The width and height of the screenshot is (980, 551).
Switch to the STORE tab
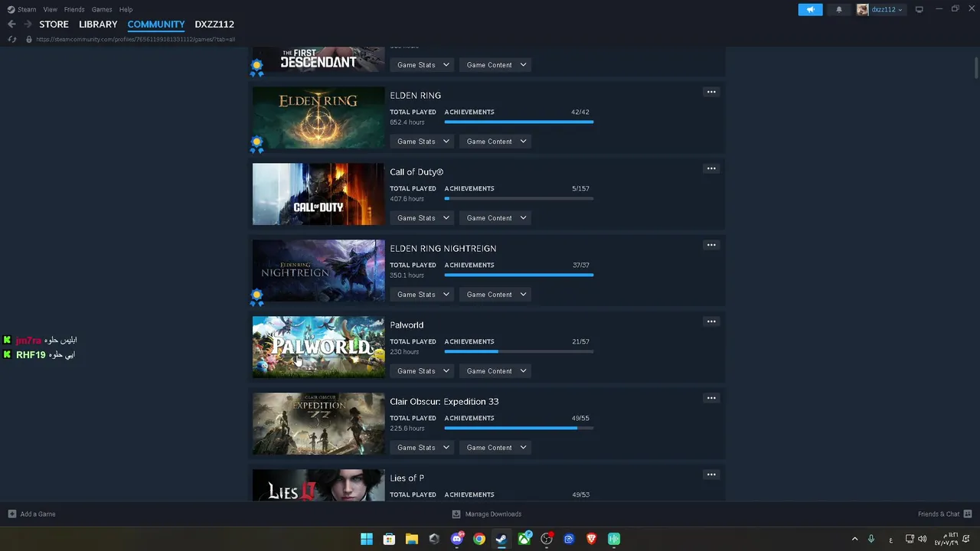tap(54, 24)
